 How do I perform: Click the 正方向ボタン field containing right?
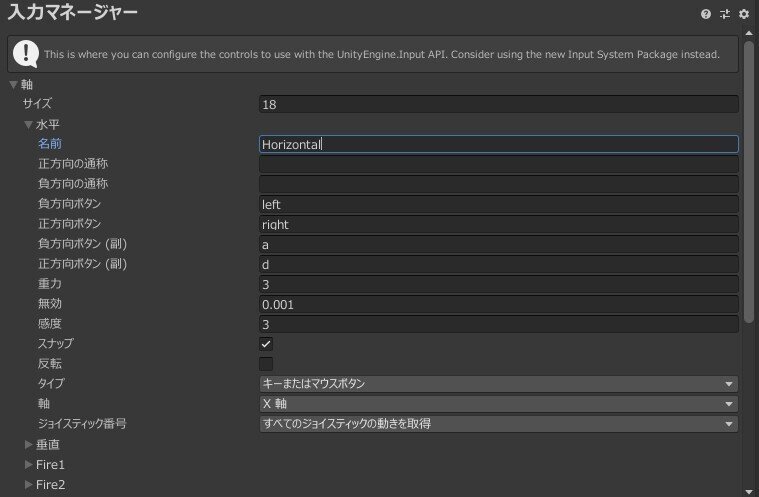(498, 224)
